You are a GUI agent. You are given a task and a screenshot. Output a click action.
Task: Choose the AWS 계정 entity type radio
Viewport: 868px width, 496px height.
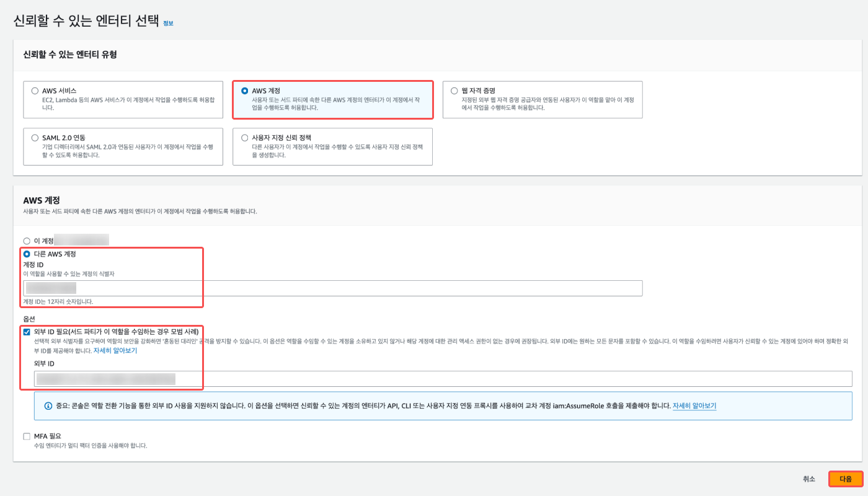pos(244,91)
